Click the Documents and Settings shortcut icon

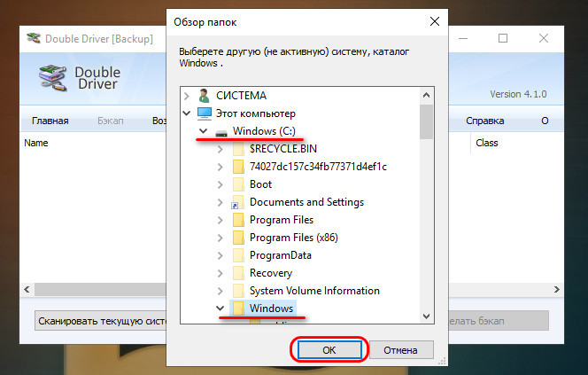(237, 202)
